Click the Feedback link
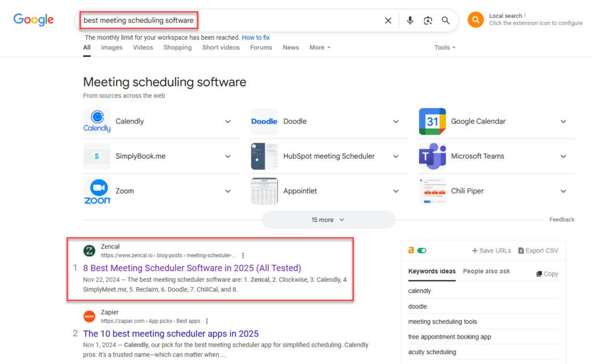 click(x=562, y=220)
